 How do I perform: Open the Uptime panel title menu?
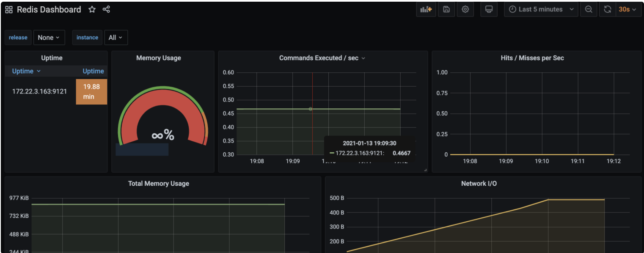(52, 58)
